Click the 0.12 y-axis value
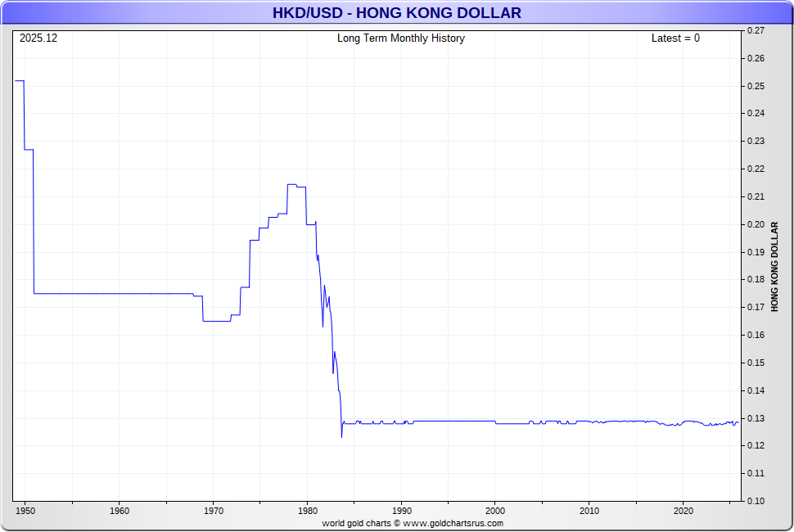Image resolution: width=794 pixels, height=532 pixels. pyautogui.click(x=756, y=445)
